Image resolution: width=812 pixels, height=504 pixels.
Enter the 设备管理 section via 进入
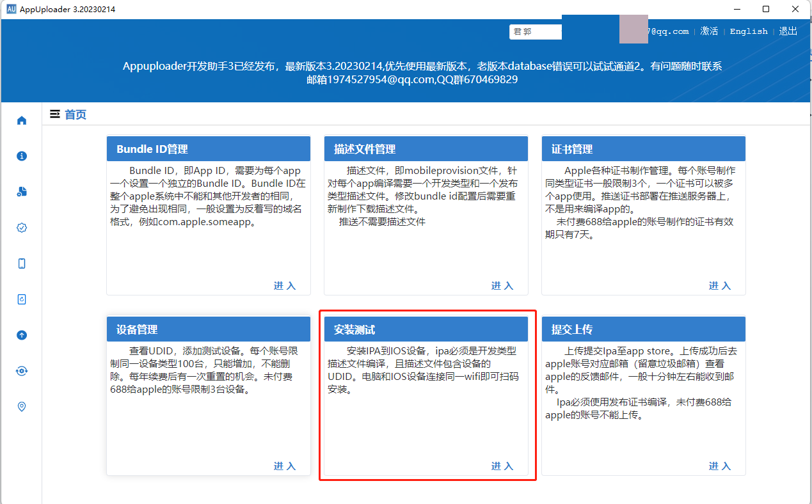[285, 466]
